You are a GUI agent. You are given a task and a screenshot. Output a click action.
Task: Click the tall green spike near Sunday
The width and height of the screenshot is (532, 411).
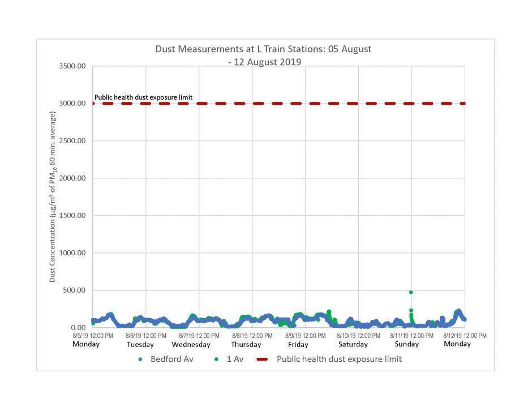point(411,292)
